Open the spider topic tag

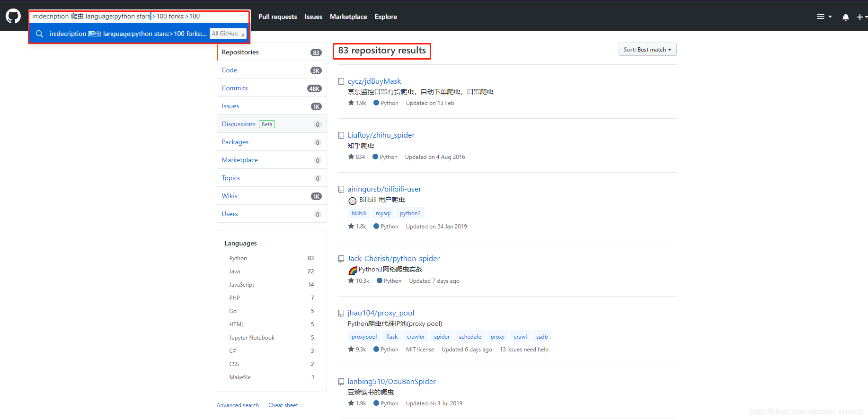pyautogui.click(x=442, y=337)
